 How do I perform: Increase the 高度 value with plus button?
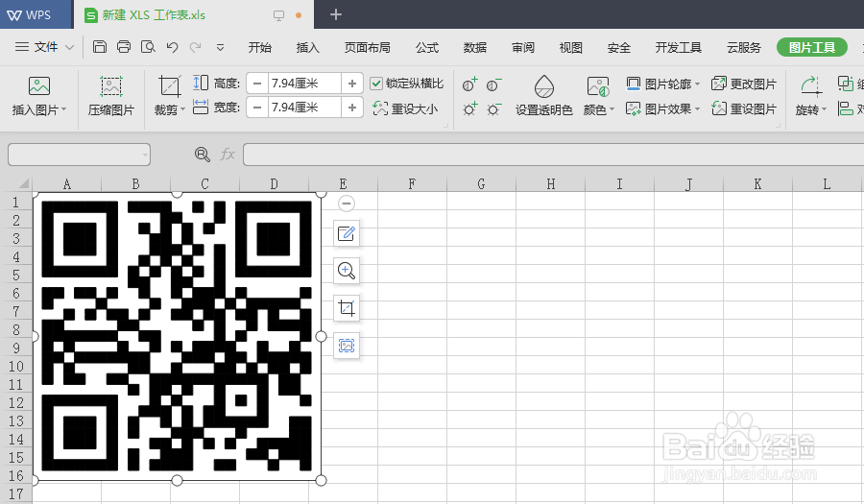coord(352,84)
